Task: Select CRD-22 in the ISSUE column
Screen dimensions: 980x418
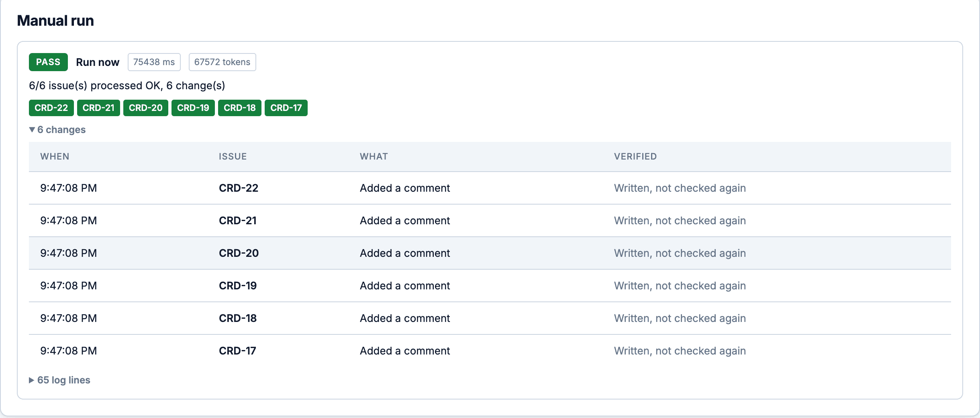Action: (239, 188)
